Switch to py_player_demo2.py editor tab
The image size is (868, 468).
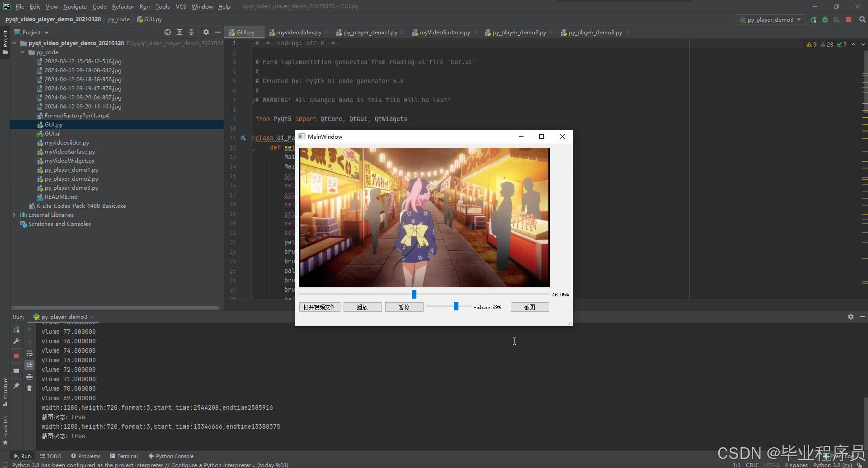(519, 32)
